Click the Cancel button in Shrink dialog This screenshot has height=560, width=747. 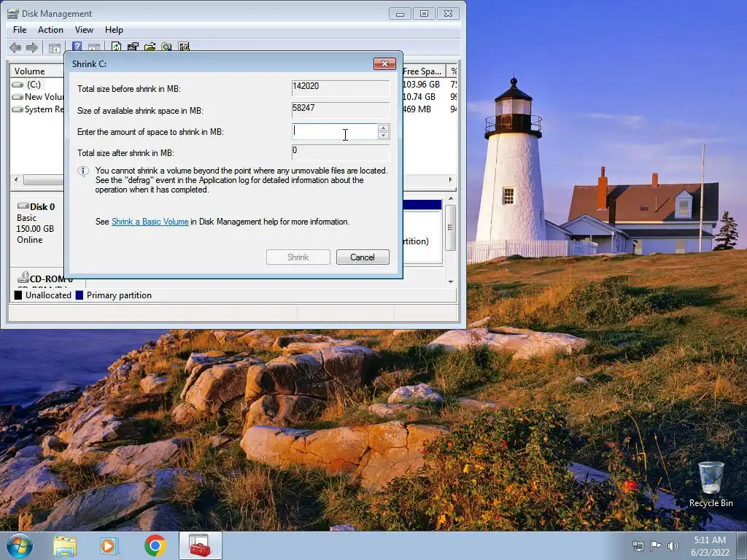pyautogui.click(x=363, y=257)
